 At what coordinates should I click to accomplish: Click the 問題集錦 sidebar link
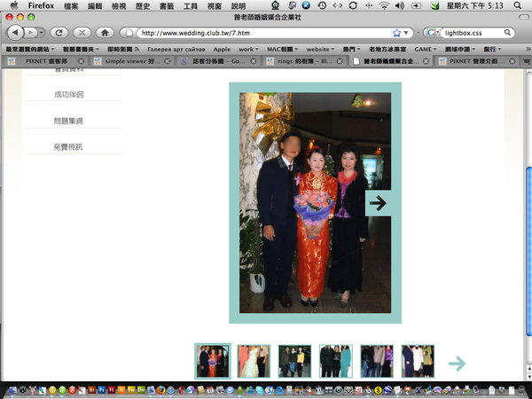click(x=68, y=121)
